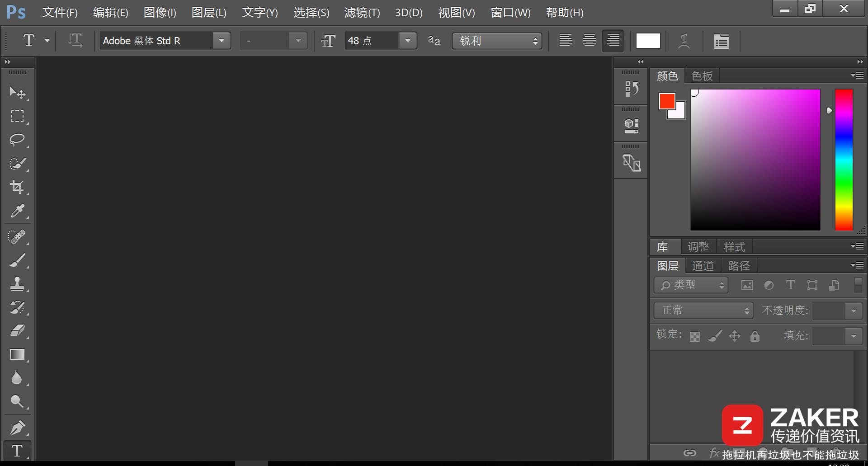Screen dimensions: 868x466
Task: Open the 图像(I) menu
Action: [160, 13]
